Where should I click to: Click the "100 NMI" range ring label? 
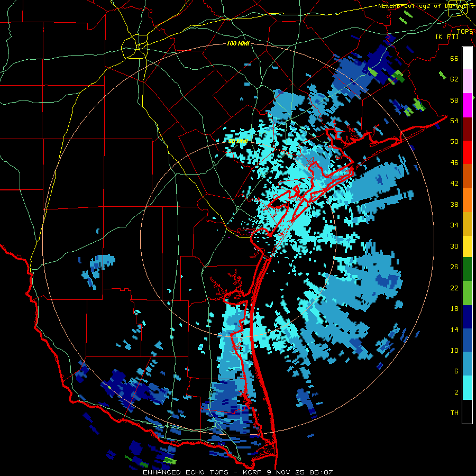pos(239,44)
